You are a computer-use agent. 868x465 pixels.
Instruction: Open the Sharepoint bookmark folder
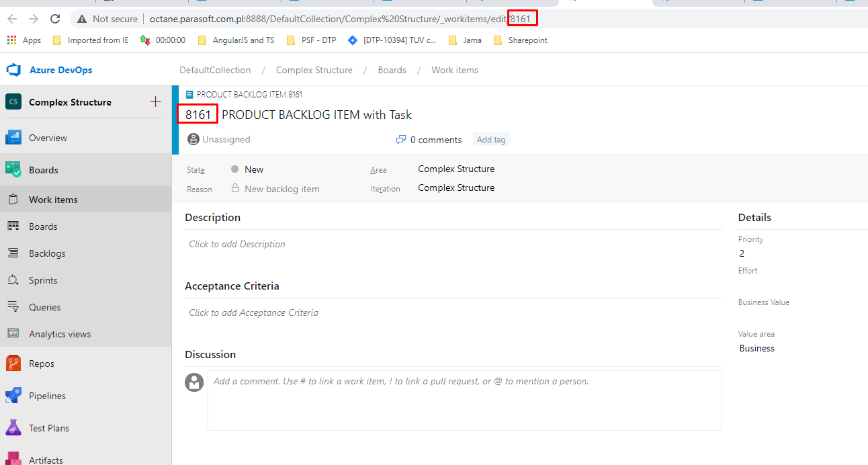click(521, 40)
